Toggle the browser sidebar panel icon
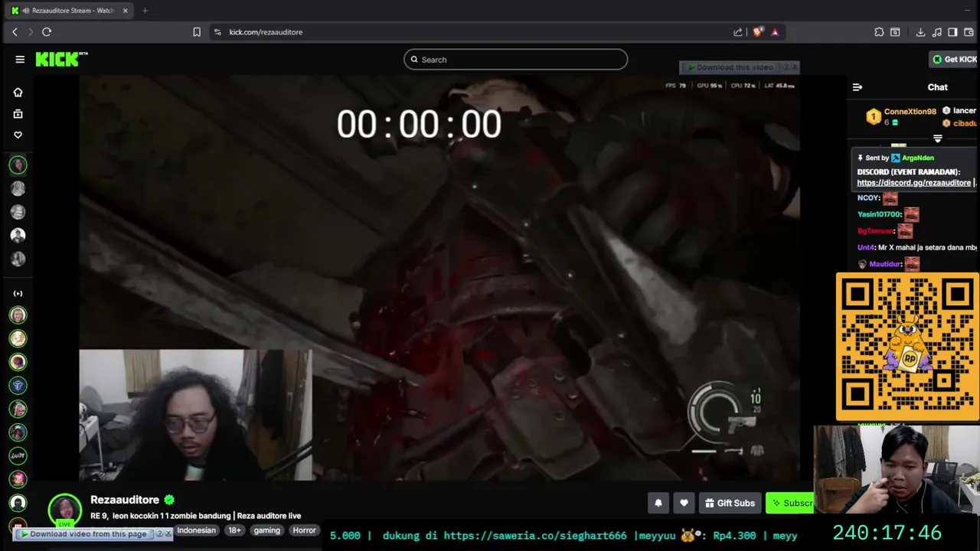This screenshot has width=980, height=551. coord(952,32)
